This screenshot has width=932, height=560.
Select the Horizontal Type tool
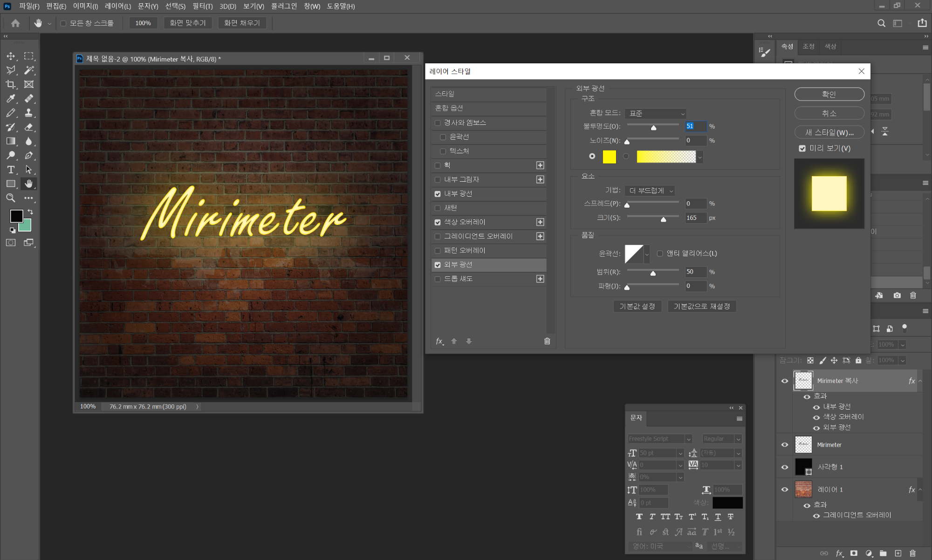(11, 170)
